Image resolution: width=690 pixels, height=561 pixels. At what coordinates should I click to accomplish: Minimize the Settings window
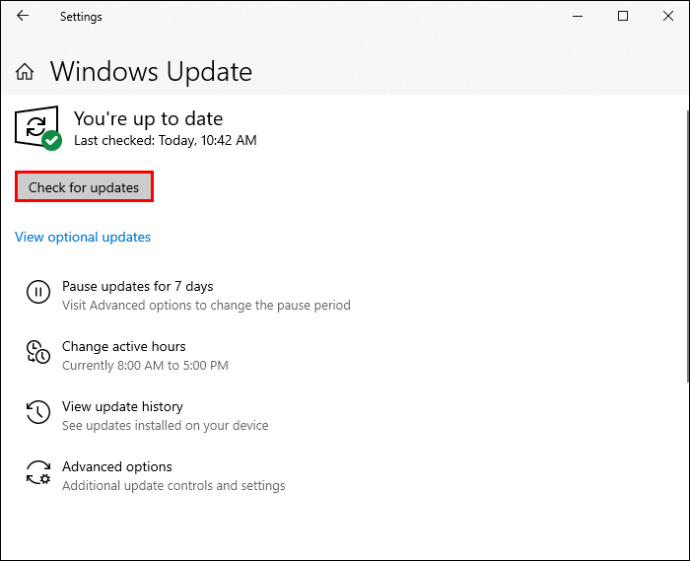(x=577, y=16)
